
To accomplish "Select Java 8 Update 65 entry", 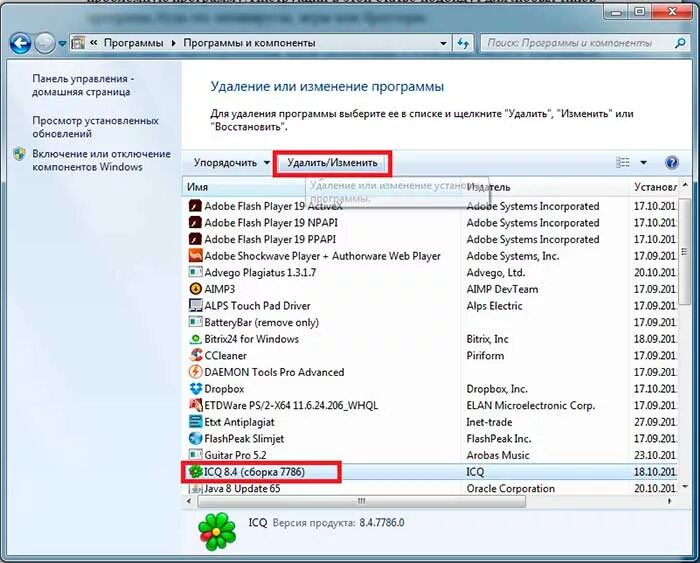I will 242,488.
